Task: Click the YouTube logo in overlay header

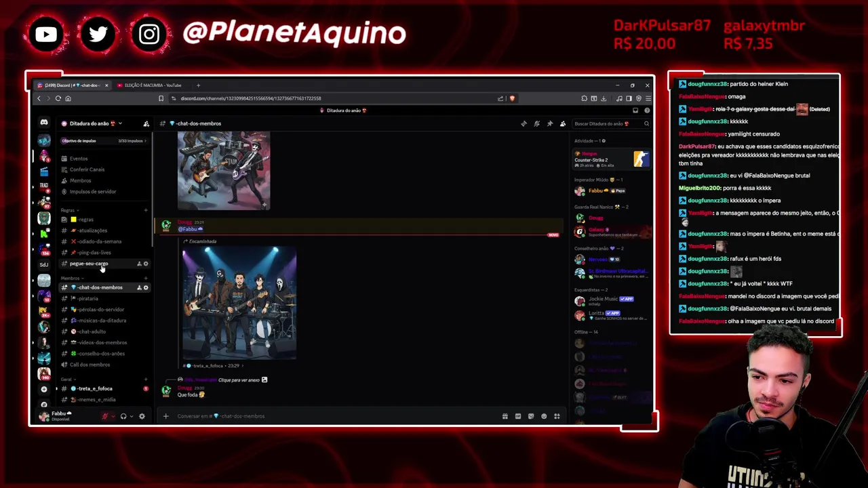Action: pyautogui.click(x=46, y=34)
